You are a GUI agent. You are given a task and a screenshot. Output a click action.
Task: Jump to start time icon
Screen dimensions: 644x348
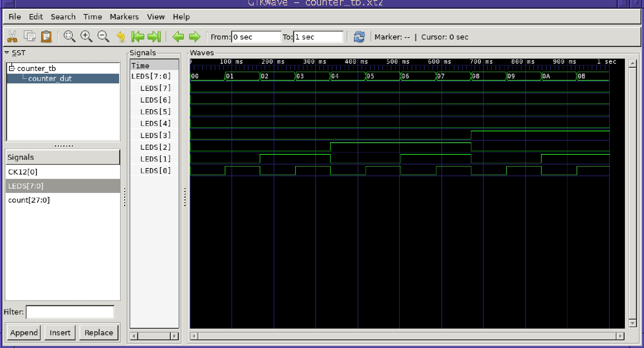click(138, 37)
